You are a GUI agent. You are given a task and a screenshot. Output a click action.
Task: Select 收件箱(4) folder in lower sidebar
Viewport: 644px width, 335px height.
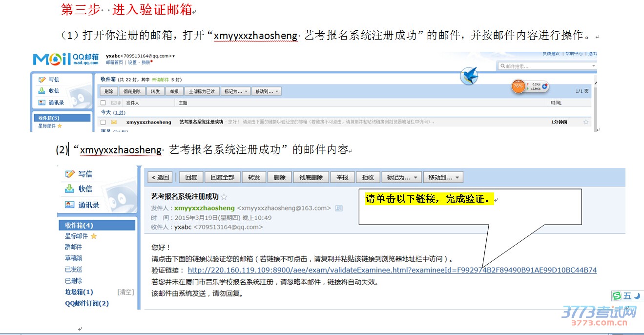point(79,225)
